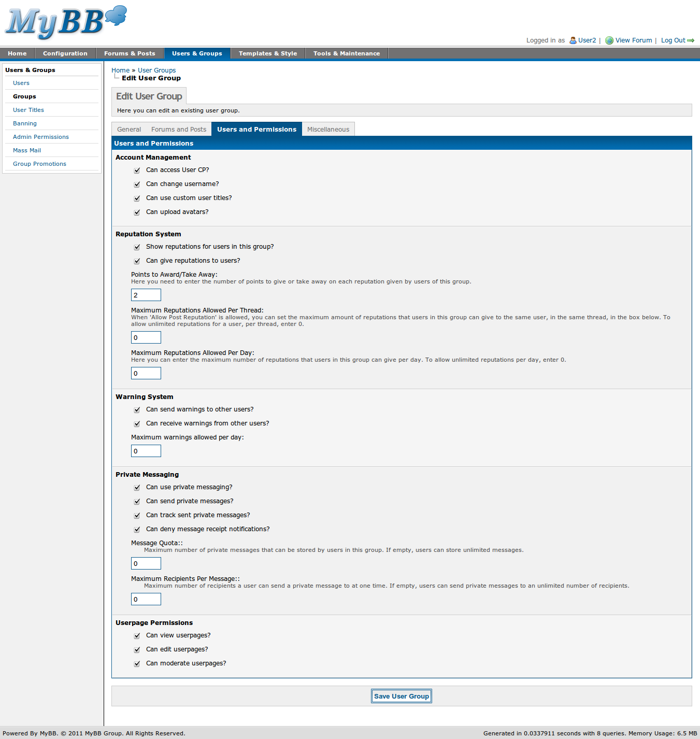The width and height of the screenshot is (700, 739).
Task: Disable Can edit userpages
Action: [137, 650]
